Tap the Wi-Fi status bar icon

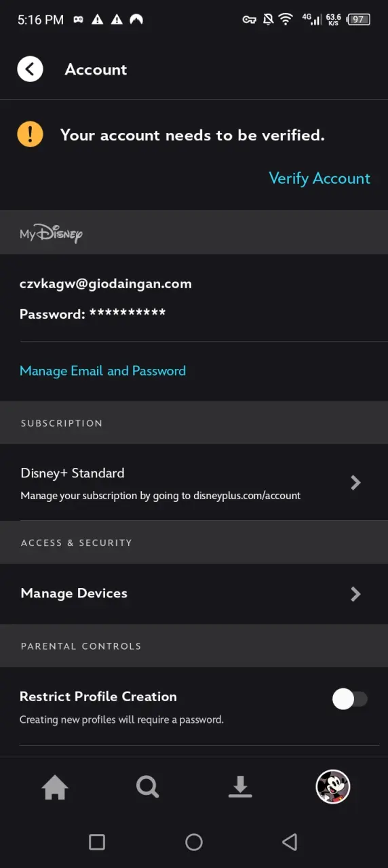[x=286, y=20]
